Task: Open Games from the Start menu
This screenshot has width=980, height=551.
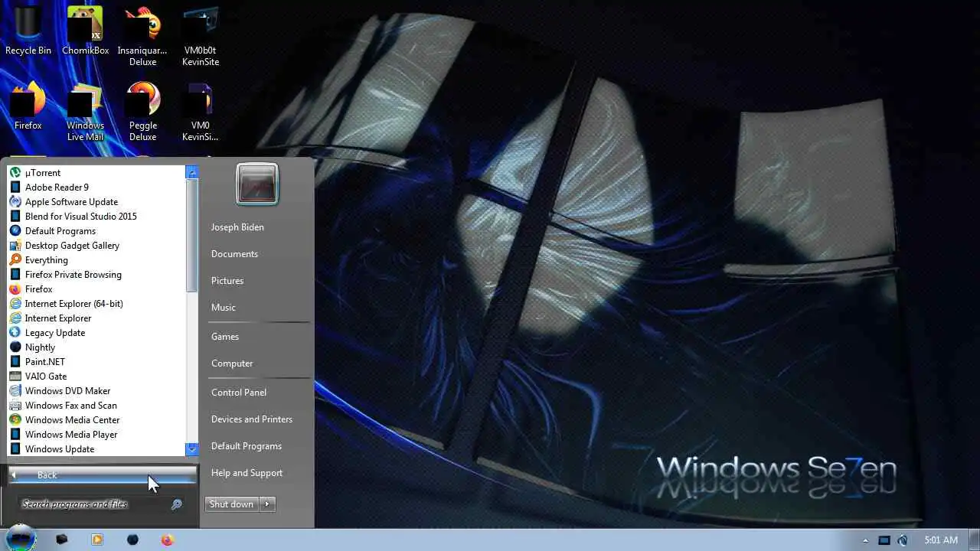Action: click(225, 337)
